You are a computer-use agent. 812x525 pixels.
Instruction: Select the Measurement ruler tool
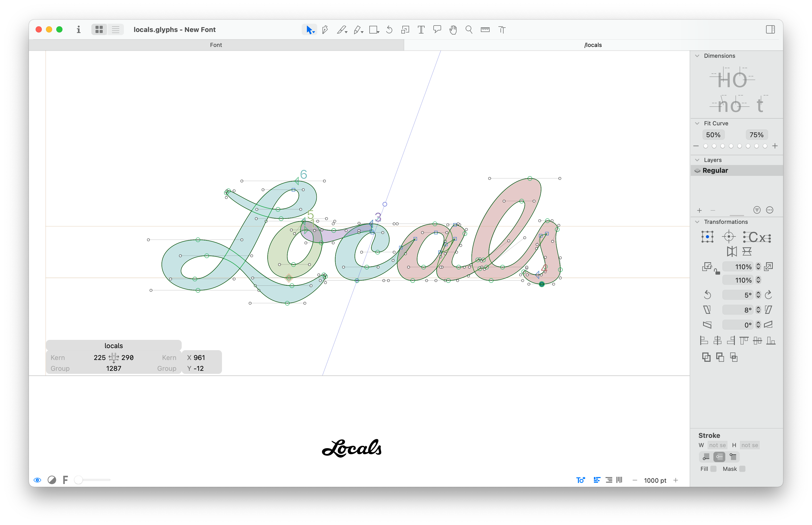pos(485,30)
